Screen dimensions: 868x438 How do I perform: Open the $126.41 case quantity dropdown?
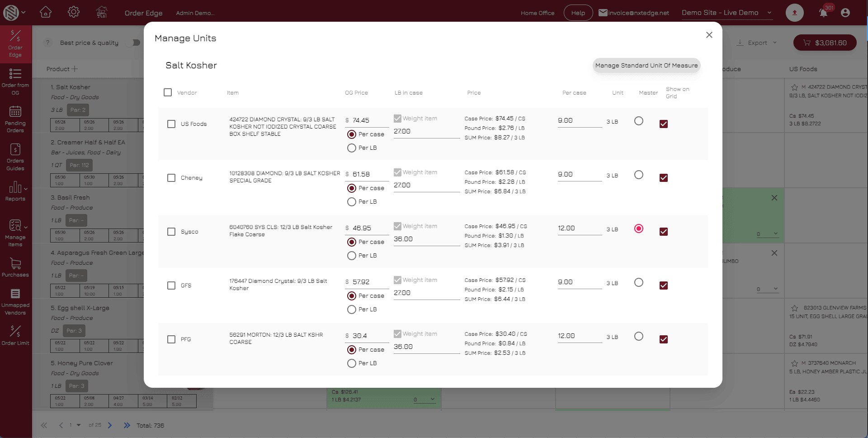coord(425,400)
